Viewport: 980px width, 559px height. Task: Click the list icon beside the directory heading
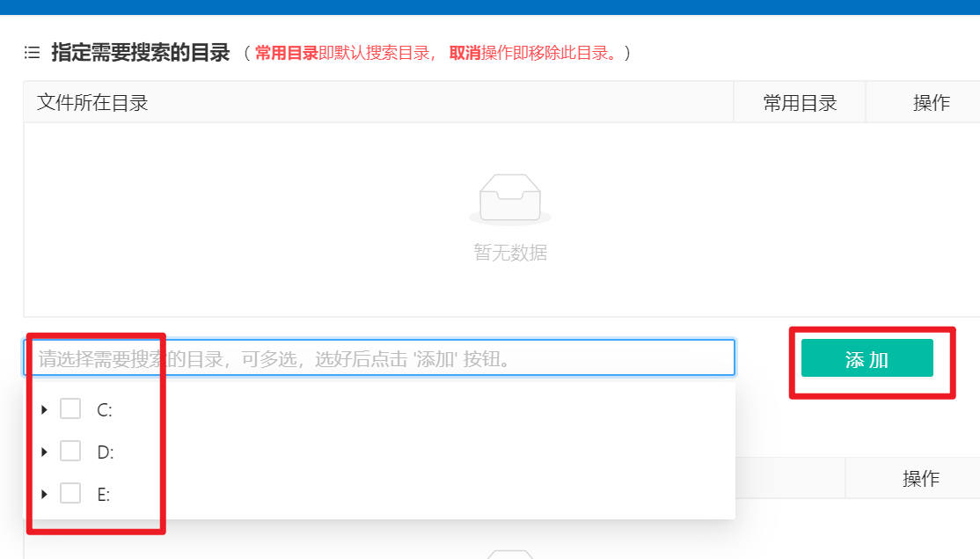[x=32, y=53]
